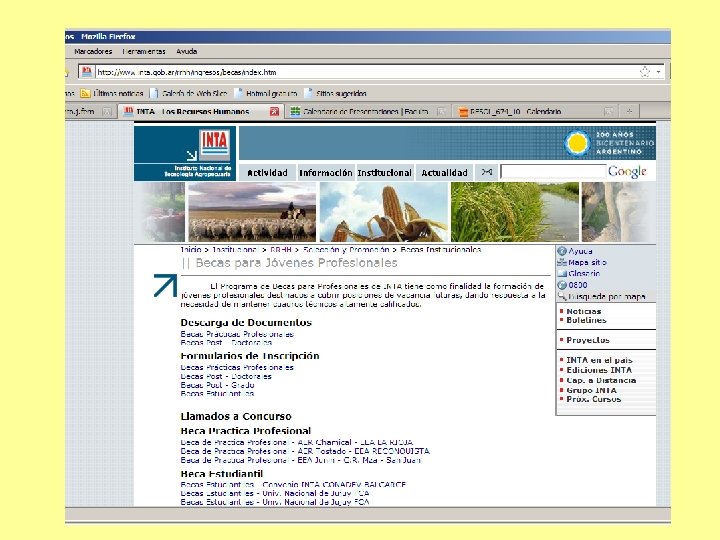This screenshot has width=720, height=540.
Task: Open Proyectos in the sidebar
Action: point(588,340)
